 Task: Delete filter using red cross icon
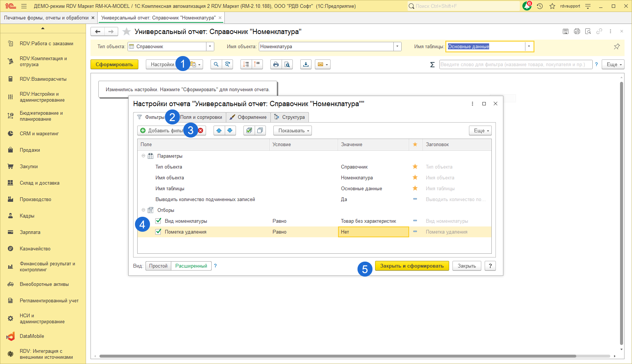(201, 130)
